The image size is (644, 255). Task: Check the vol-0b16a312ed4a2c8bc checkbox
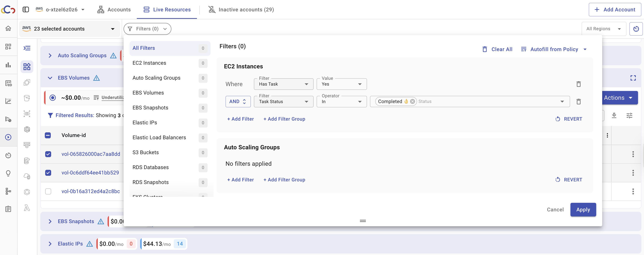click(48, 191)
